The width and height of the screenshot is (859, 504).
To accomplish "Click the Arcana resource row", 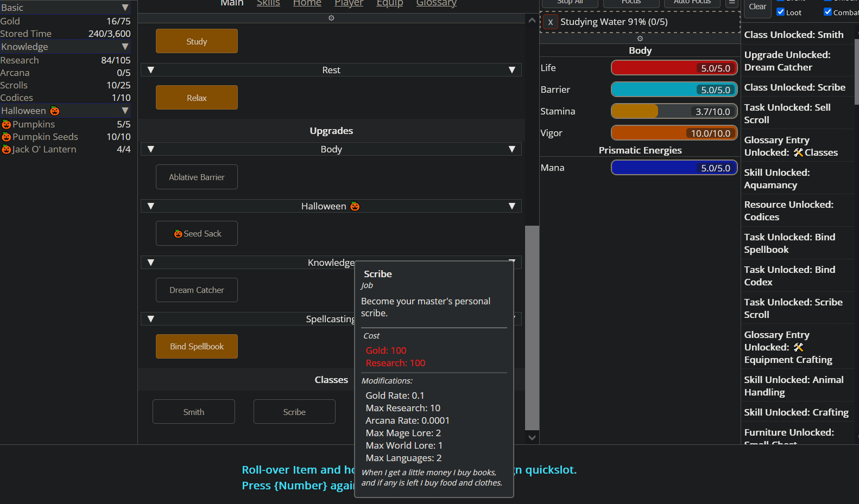I will coord(65,73).
